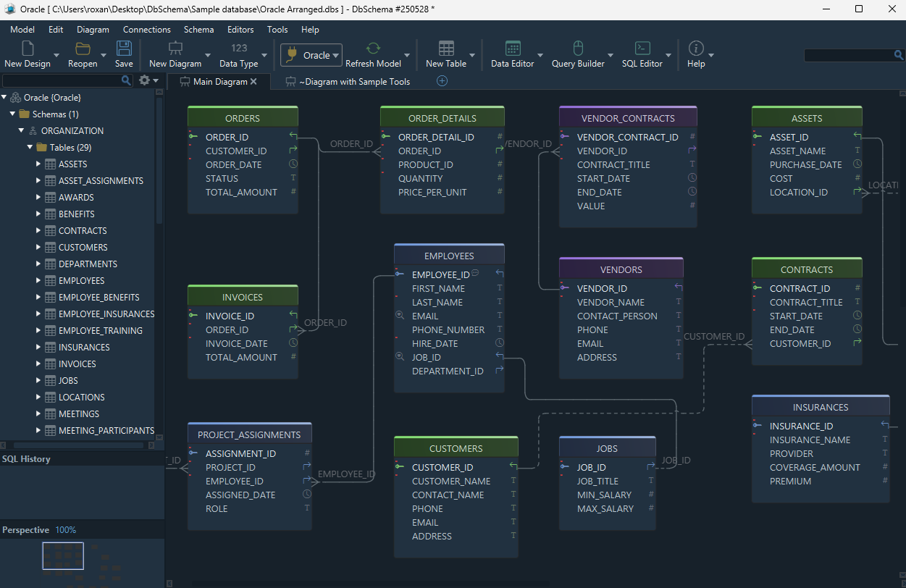This screenshot has height=588, width=906.
Task: Open the Query Builder dropdown arrow
Action: point(611,55)
